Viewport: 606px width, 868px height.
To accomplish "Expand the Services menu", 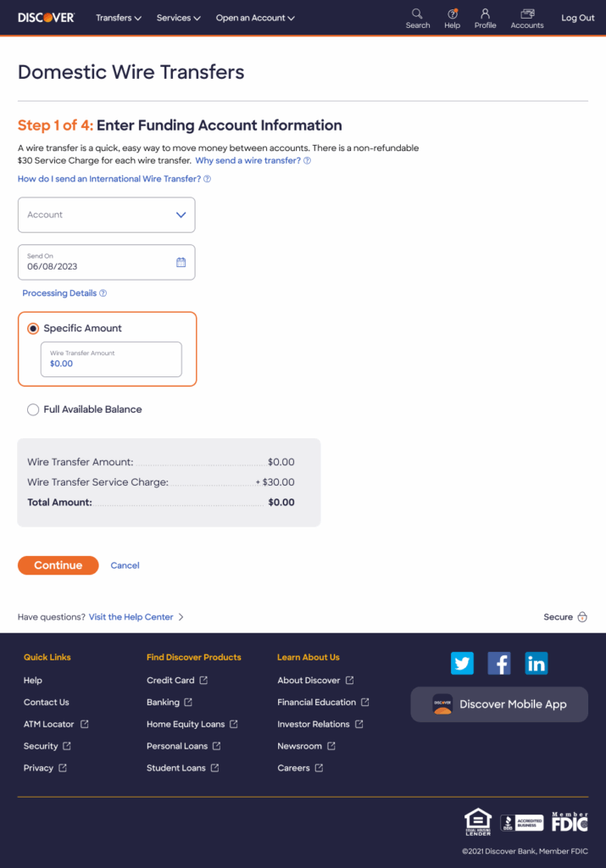I will click(x=178, y=18).
